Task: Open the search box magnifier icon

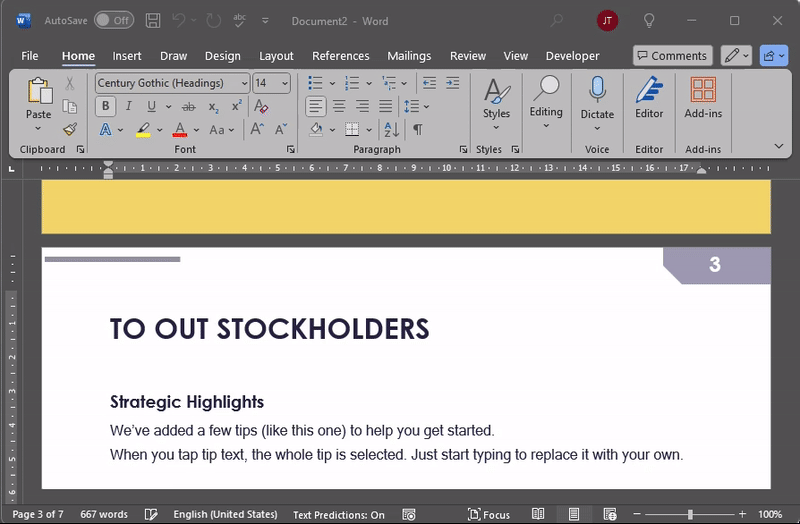Action: [556, 21]
